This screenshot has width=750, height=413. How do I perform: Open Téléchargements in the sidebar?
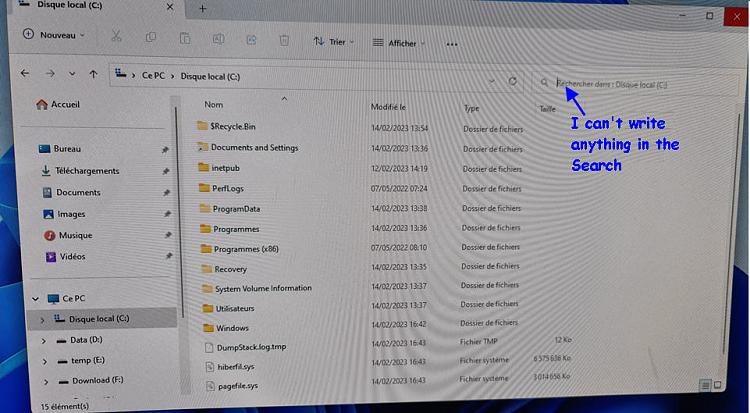80,171
